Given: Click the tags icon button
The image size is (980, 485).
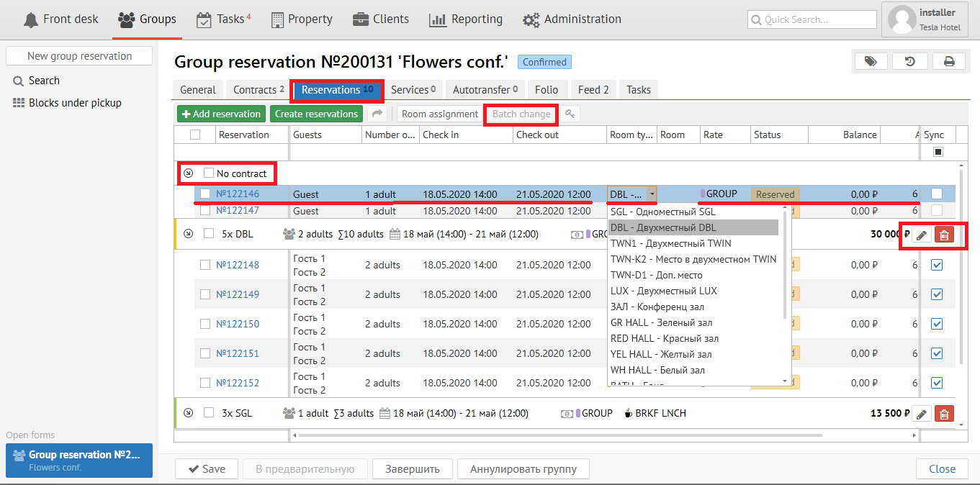Looking at the screenshot, I should pyautogui.click(x=871, y=62).
